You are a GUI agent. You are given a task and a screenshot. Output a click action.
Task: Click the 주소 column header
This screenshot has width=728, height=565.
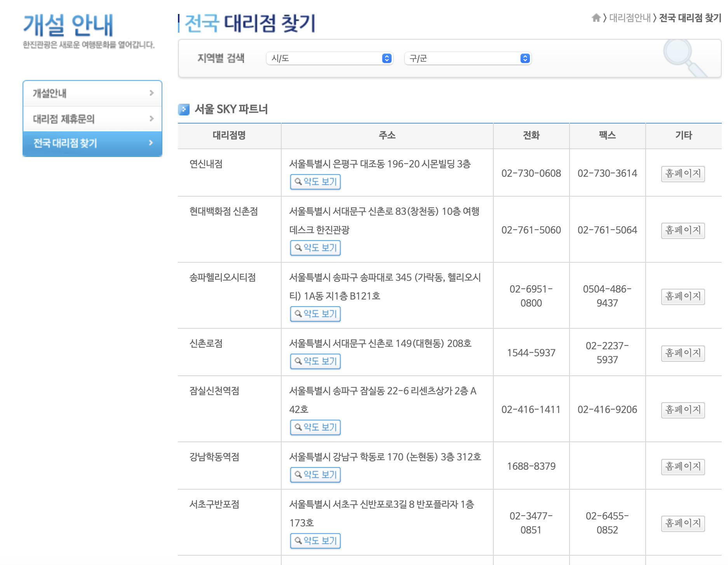tap(387, 135)
